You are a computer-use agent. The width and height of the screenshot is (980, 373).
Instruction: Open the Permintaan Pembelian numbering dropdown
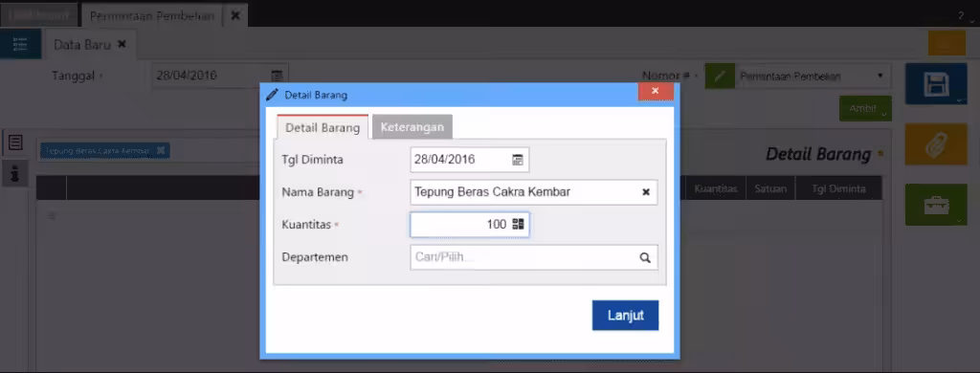click(812, 77)
